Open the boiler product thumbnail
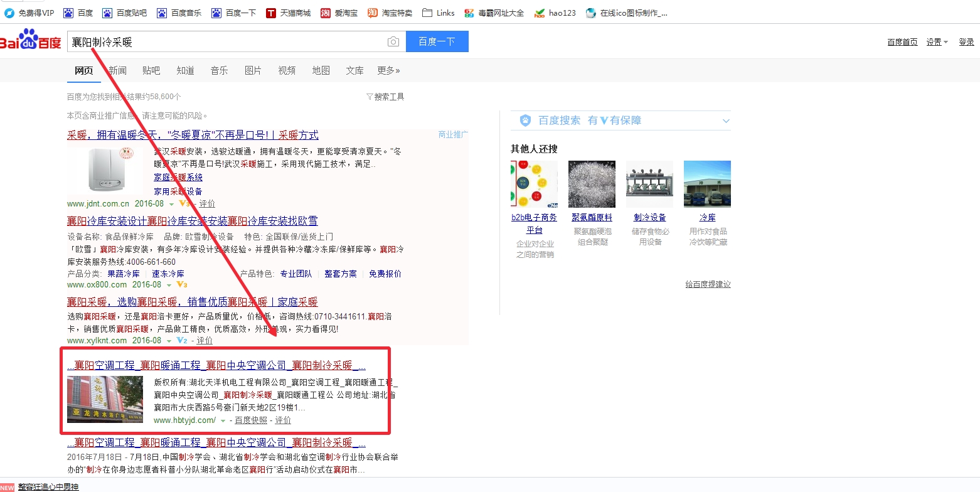Viewport: 980px width, 492px height. click(105, 170)
